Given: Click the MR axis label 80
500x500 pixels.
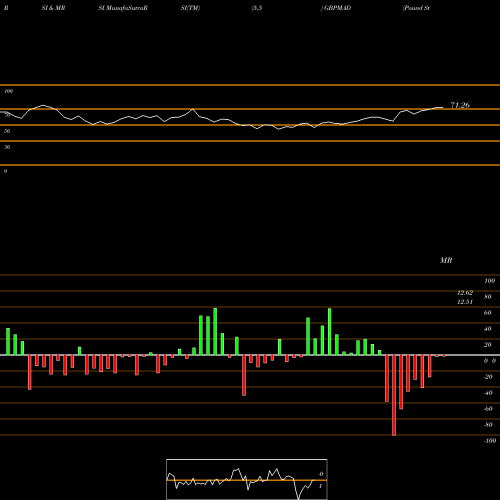Looking at the screenshot, I should 488,297.
